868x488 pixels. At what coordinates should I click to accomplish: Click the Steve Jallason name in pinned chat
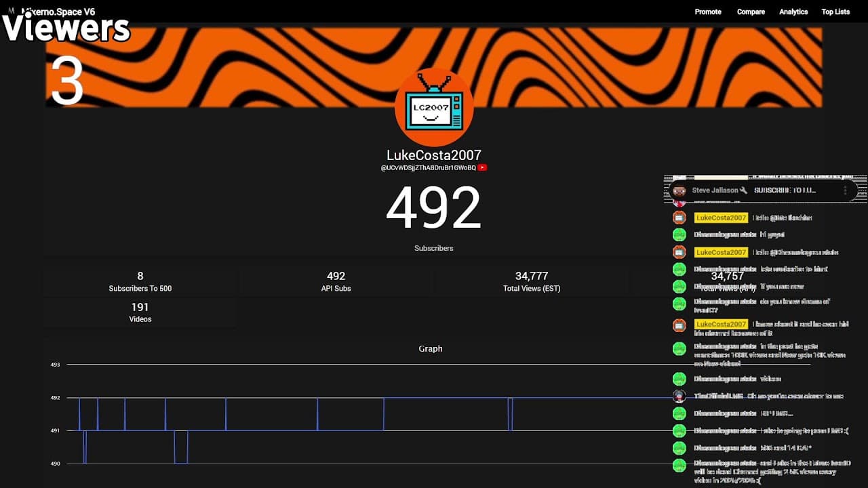715,190
